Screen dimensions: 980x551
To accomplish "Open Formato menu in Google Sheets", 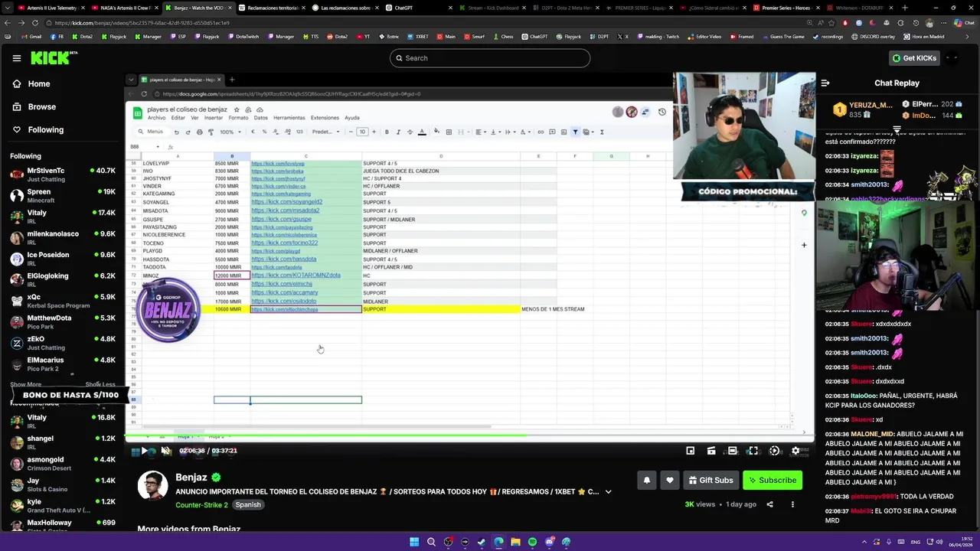I will point(238,118).
